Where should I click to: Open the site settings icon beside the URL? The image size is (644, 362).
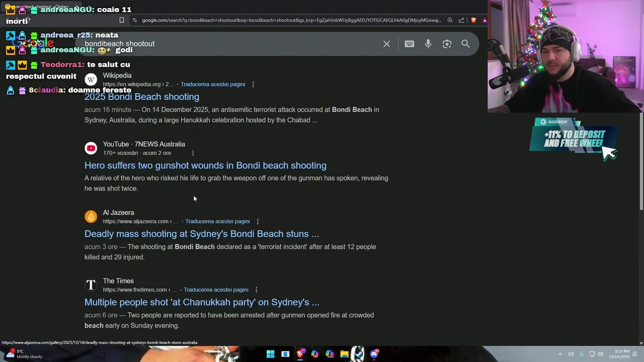coord(134,20)
